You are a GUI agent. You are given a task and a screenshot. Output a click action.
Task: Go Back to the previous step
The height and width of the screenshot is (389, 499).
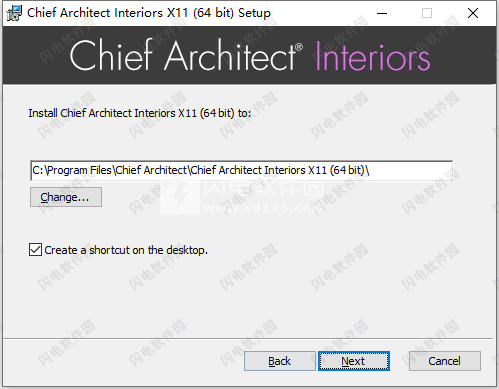280,361
